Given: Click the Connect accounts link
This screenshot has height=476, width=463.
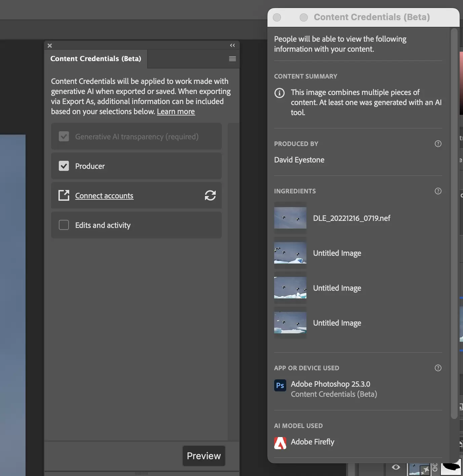Looking at the screenshot, I should [x=104, y=196].
